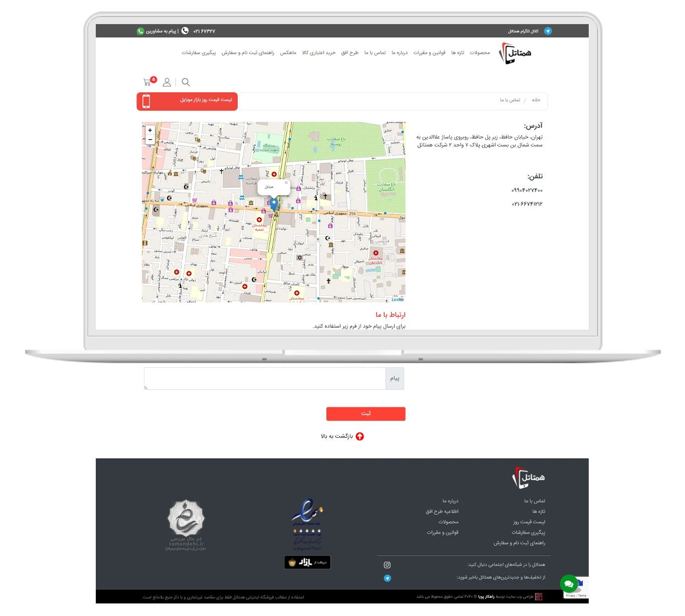Screen dimensions: 685x616
Task: Click the خانه breadcrumb link
Action: [536, 100]
